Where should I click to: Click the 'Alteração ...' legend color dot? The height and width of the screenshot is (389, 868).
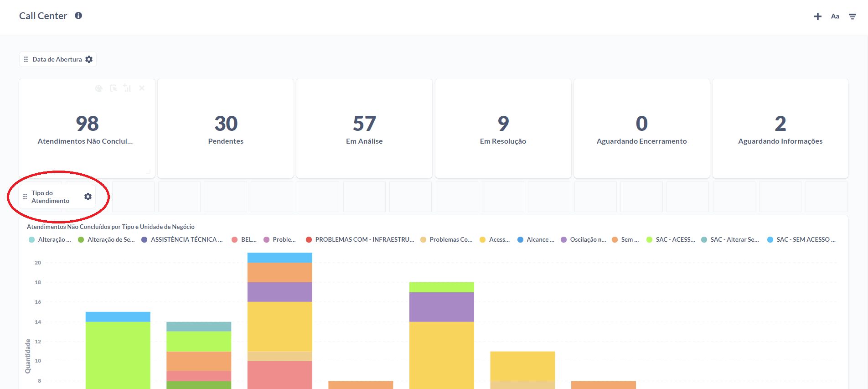pos(31,239)
